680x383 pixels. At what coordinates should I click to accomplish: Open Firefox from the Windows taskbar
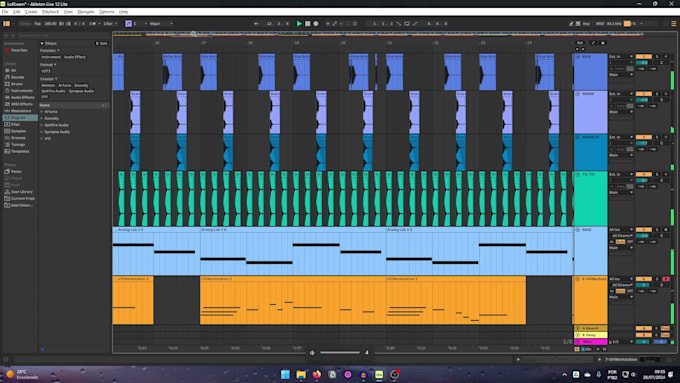click(x=317, y=374)
